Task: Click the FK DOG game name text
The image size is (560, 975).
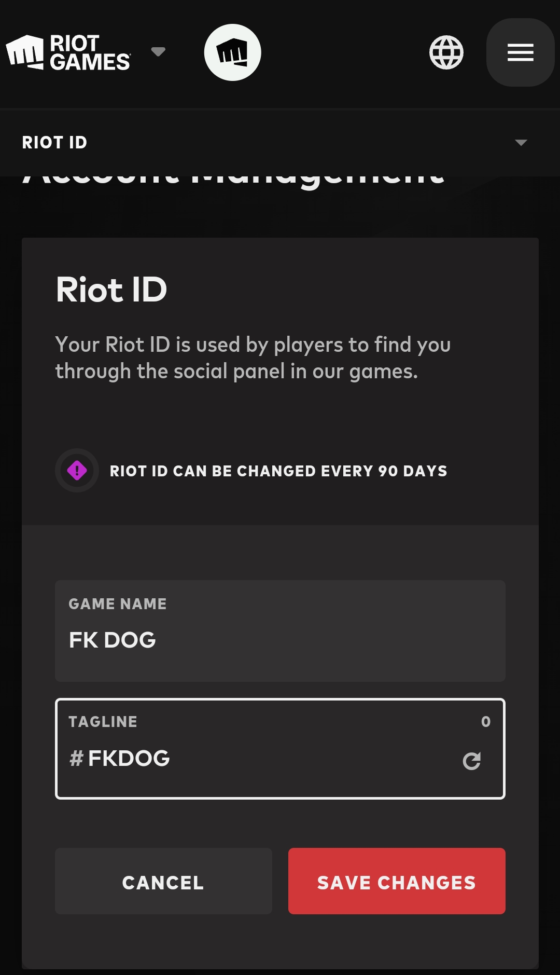Action: [x=113, y=640]
